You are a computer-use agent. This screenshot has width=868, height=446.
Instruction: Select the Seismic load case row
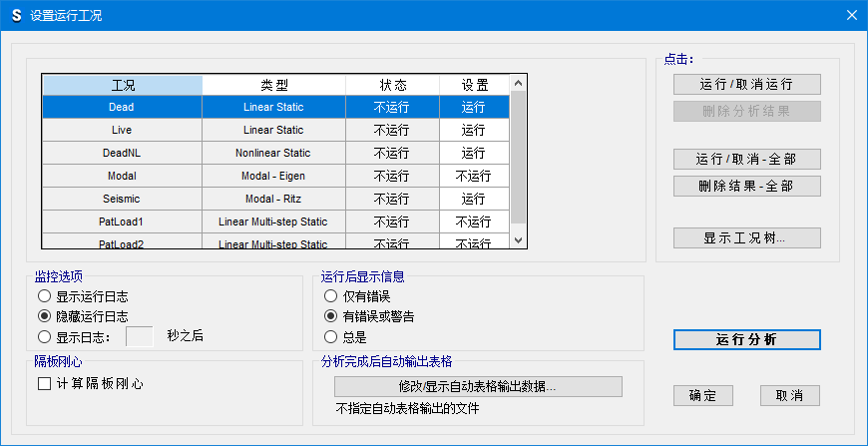[x=122, y=199]
